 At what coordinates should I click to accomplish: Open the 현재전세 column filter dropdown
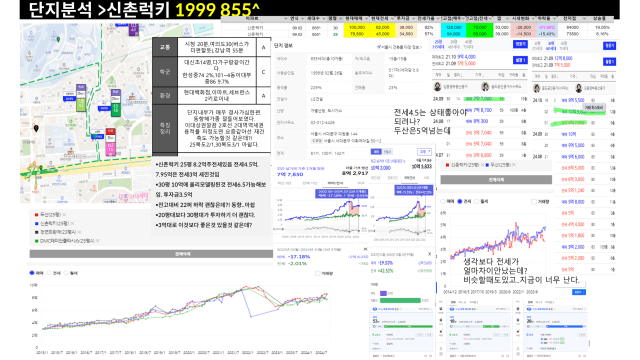(x=392, y=19)
